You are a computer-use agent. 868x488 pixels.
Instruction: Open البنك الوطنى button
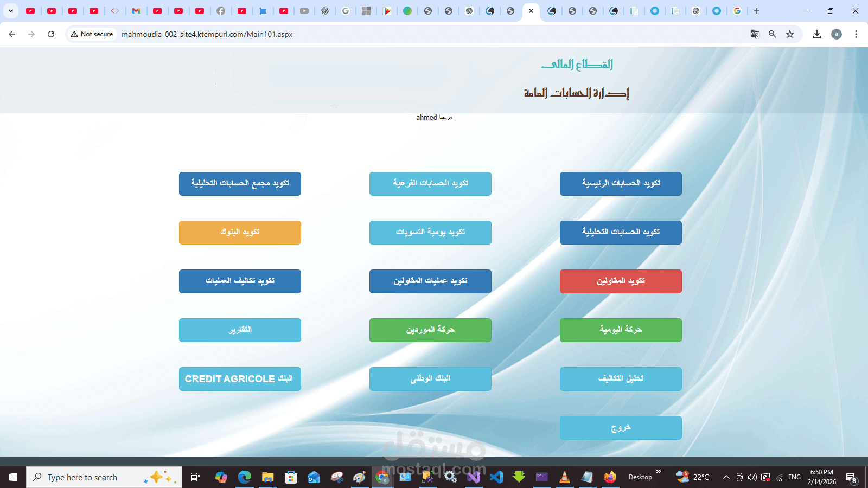430,379
